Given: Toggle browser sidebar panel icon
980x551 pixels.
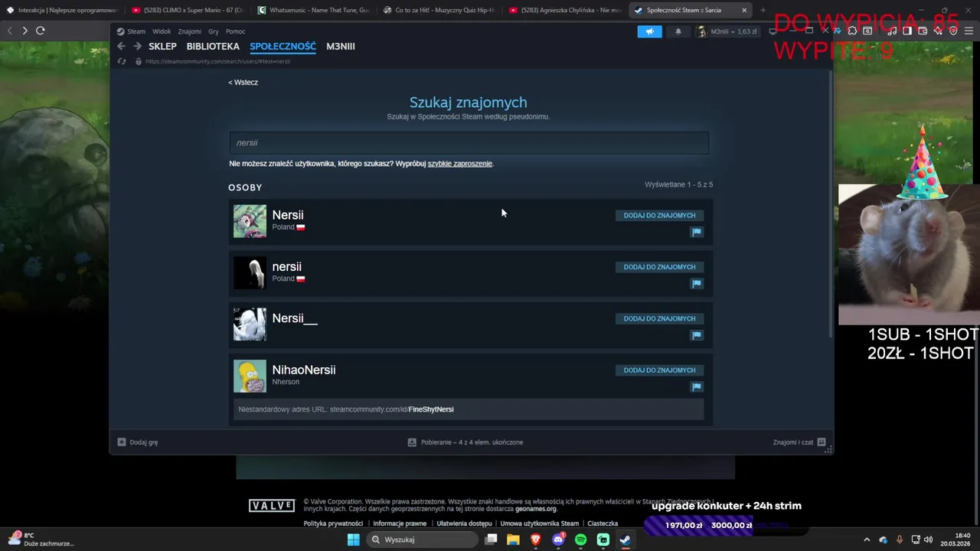Looking at the screenshot, I should pyautogui.click(x=907, y=31).
